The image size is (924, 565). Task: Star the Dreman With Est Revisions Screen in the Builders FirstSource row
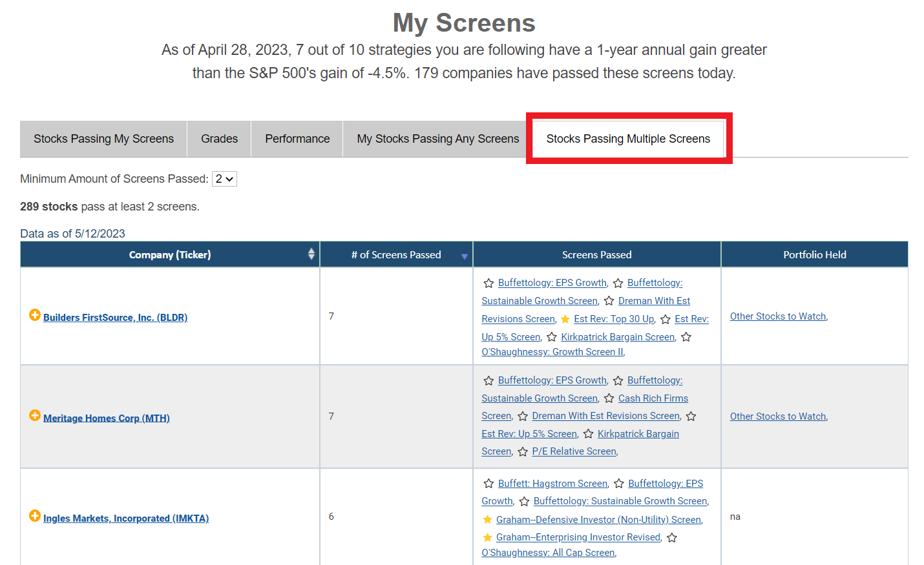609,301
